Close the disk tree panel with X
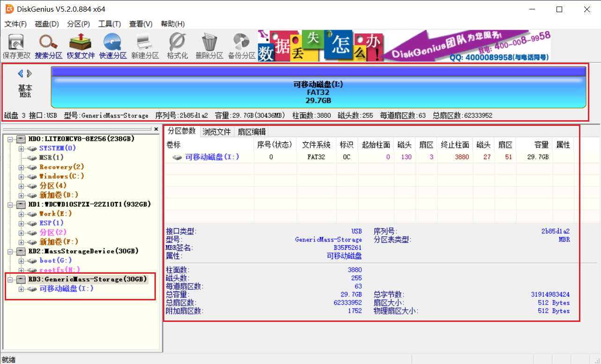601x364 pixels. (156, 129)
